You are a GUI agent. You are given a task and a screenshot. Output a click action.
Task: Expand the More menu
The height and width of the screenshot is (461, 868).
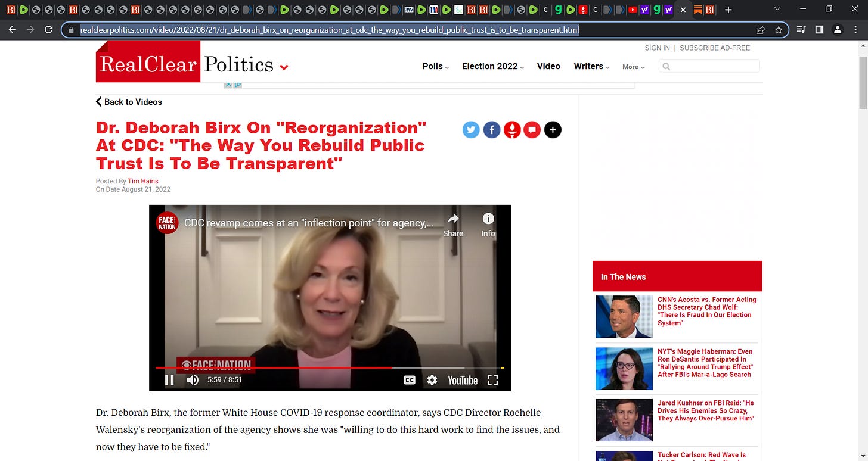click(634, 67)
